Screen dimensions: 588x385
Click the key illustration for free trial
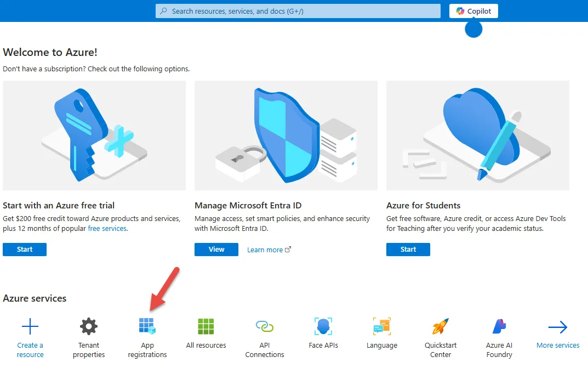[x=94, y=135]
